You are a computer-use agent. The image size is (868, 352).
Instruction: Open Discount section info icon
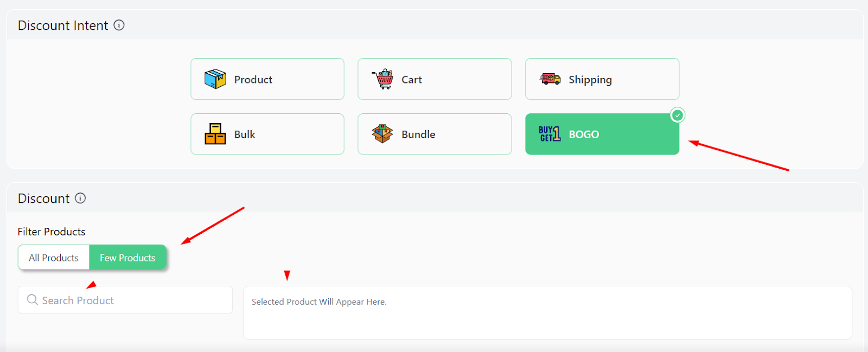coord(80,198)
